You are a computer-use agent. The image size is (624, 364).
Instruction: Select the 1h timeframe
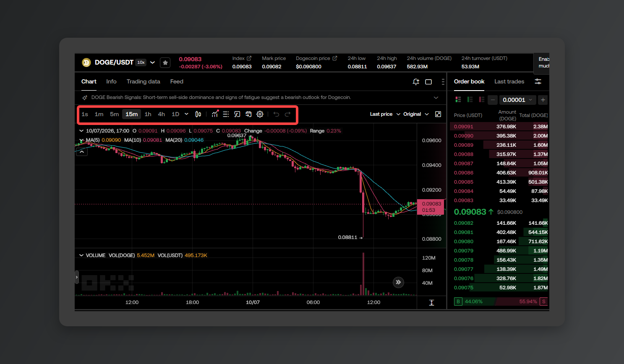point(148,114)
